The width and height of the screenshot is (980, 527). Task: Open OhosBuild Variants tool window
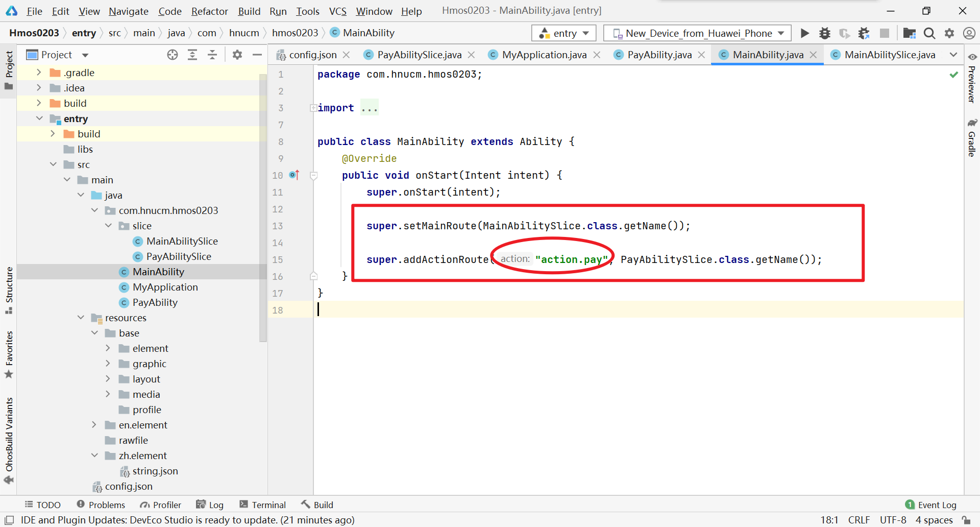pyautogui.click(x=9, y=440)
